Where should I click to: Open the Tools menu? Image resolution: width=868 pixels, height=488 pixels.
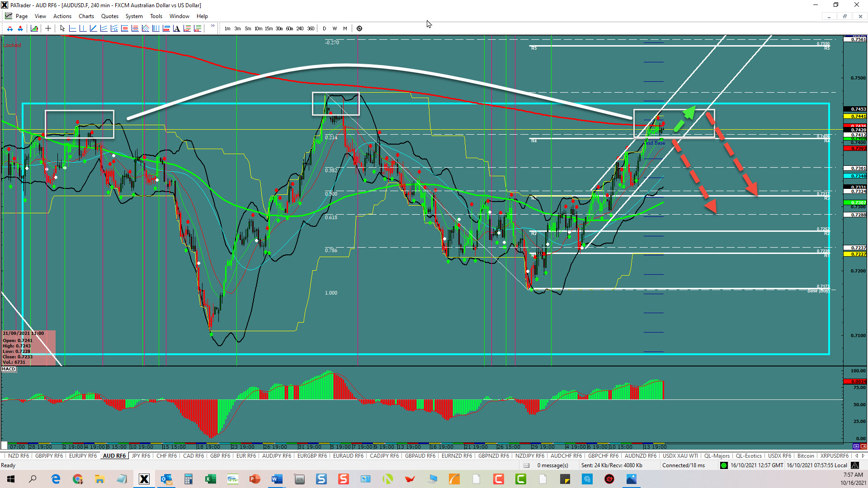click(156, 16)
